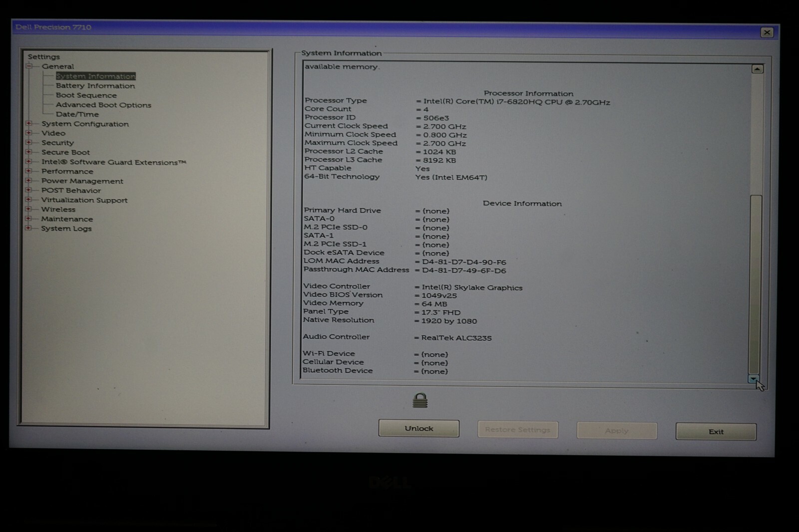Click the Bluetooth Device label
The image size is (799, 532).
coord(338,370)
